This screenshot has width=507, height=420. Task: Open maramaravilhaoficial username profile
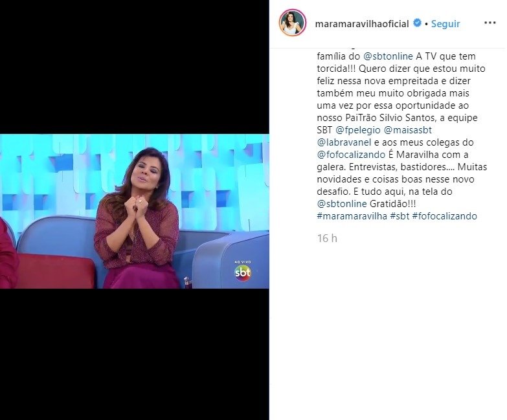(x=362, y=23)
